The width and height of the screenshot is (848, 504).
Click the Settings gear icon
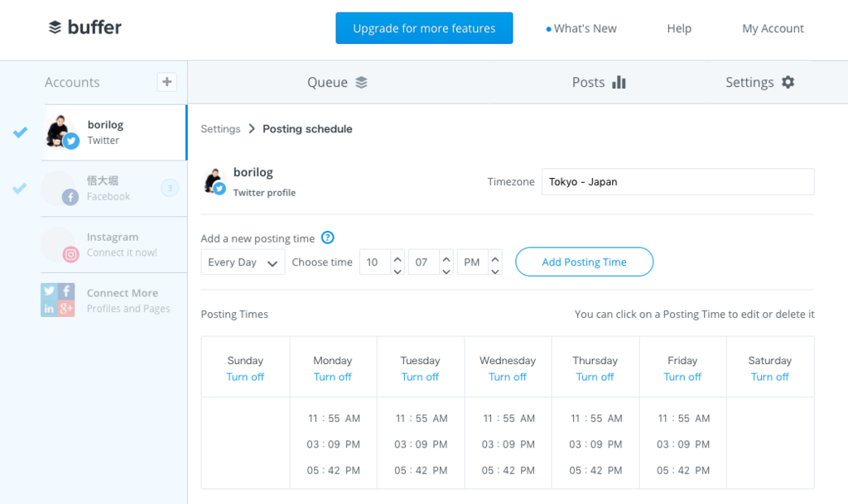[x=788, y=82]
